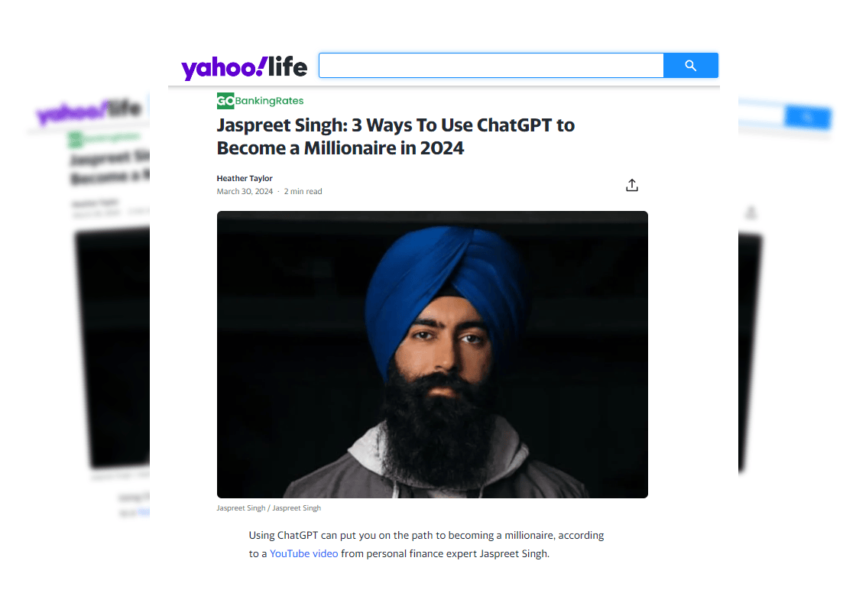Click the blurred blue search button behind
856x616 pixels.
(x=807, y=117)
